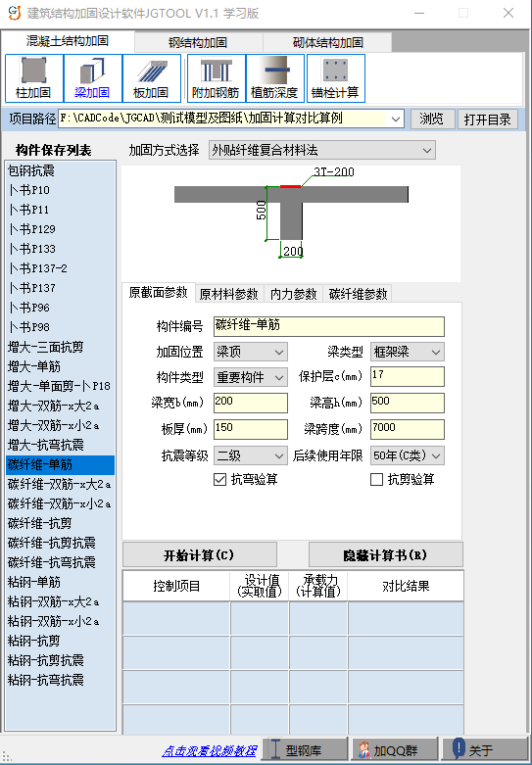Image resolution: width=532 pixels, height=765 pixels.
Task: Click the 加QQ群 button
Action: pos(395,749)
